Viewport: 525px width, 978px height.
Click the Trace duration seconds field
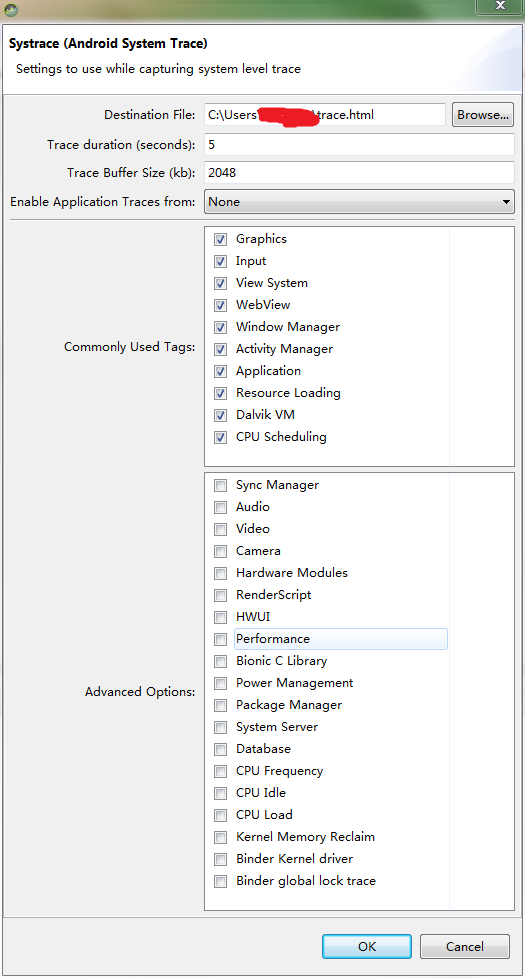tap(359, 145)
